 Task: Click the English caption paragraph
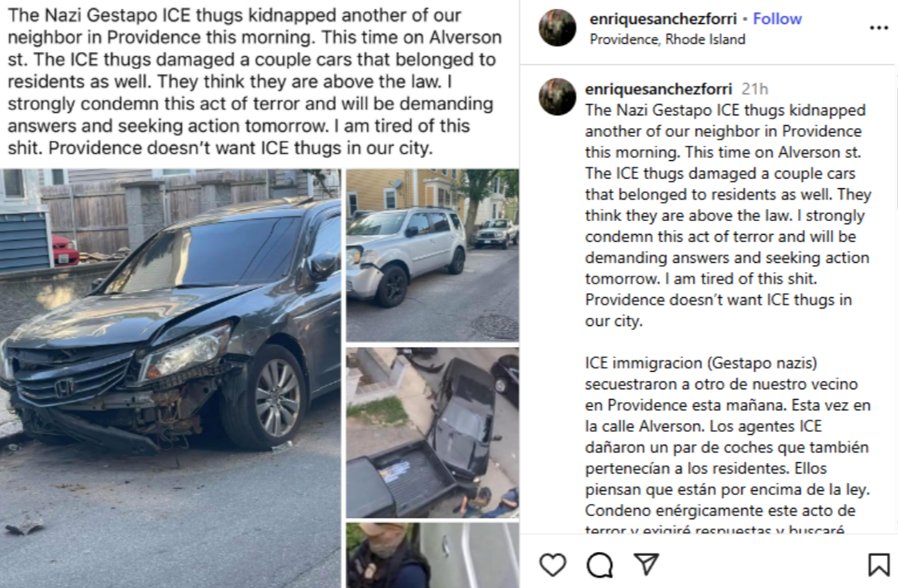727,215
